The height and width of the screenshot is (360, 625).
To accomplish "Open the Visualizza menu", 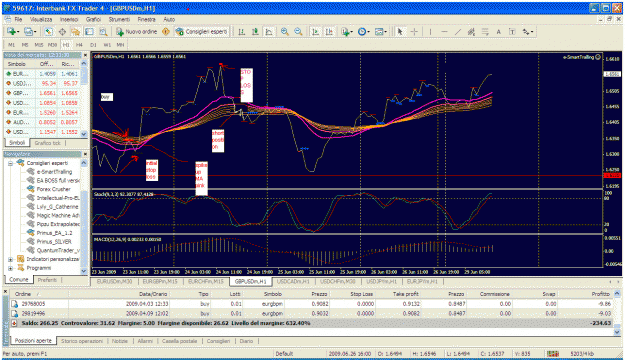I will pos(41,19).
